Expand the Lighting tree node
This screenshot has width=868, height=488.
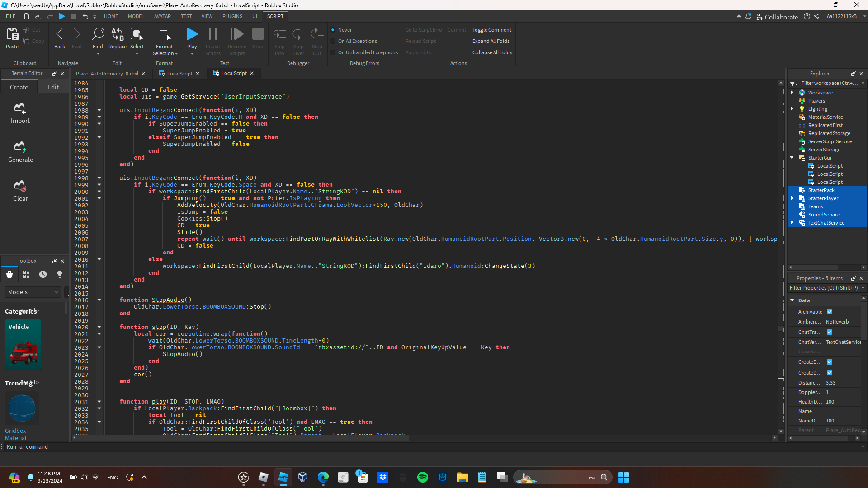(x=792, y=109)
